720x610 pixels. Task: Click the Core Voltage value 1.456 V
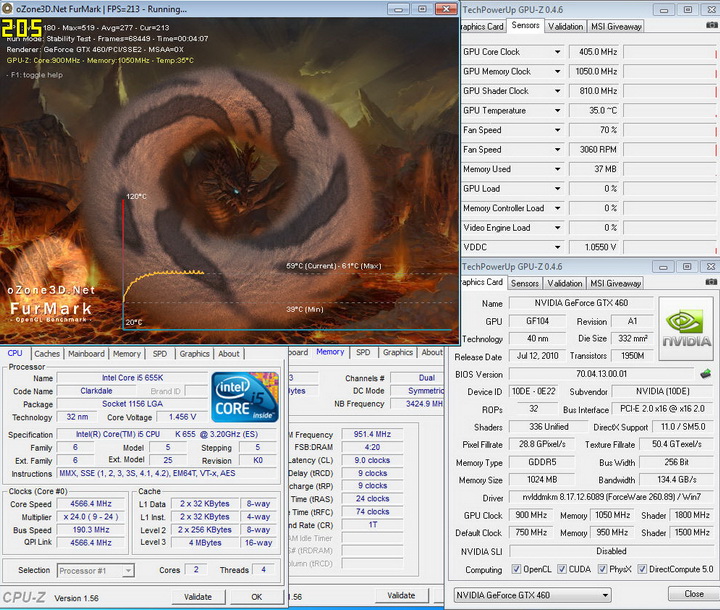182,417
